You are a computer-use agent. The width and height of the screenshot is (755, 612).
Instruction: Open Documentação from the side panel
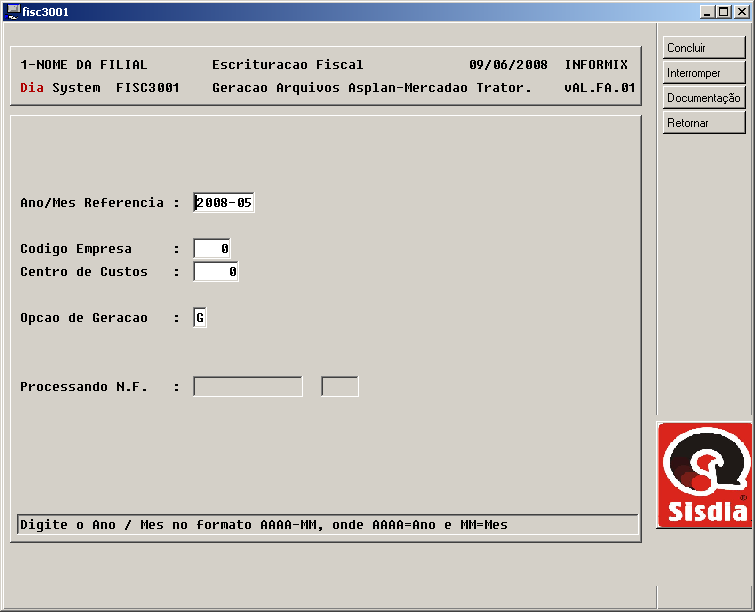point(704,98)
